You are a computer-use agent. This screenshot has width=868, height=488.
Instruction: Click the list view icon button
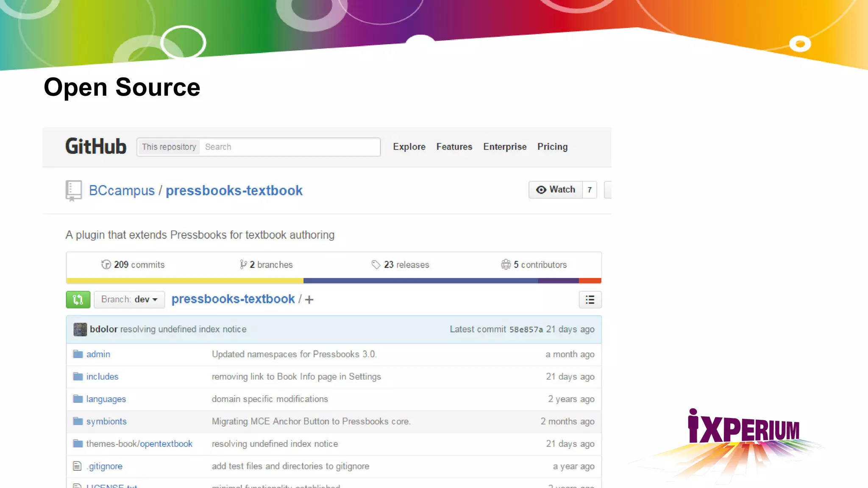coord(590,300)
